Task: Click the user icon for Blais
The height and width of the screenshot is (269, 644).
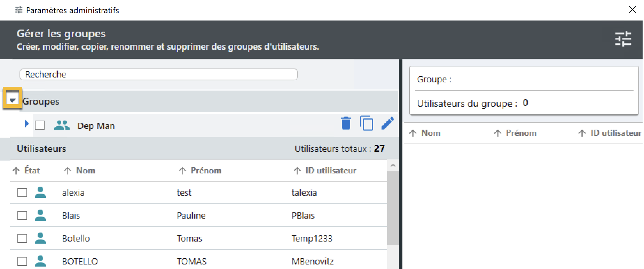Action: pos(40,215)
